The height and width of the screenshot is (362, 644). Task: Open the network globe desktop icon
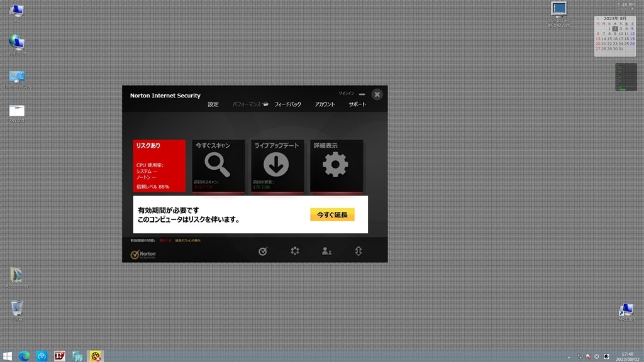(x=17, y=45)
